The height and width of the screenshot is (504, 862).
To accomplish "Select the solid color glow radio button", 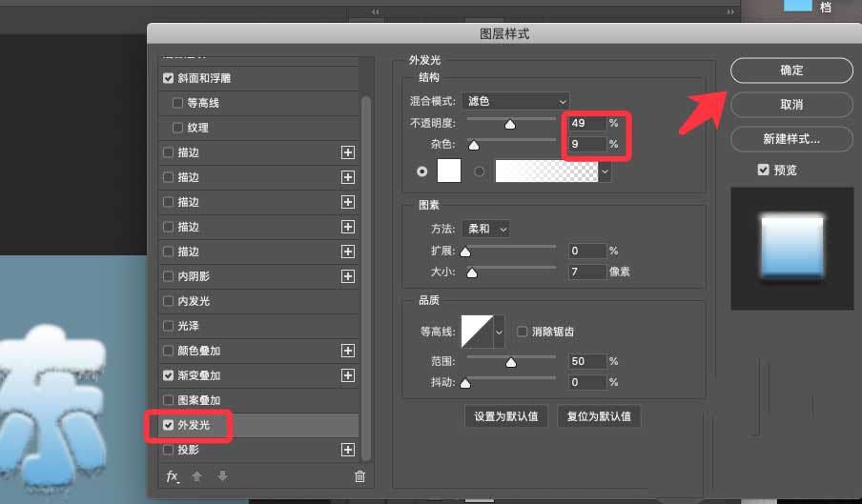I will click(421, 171).
